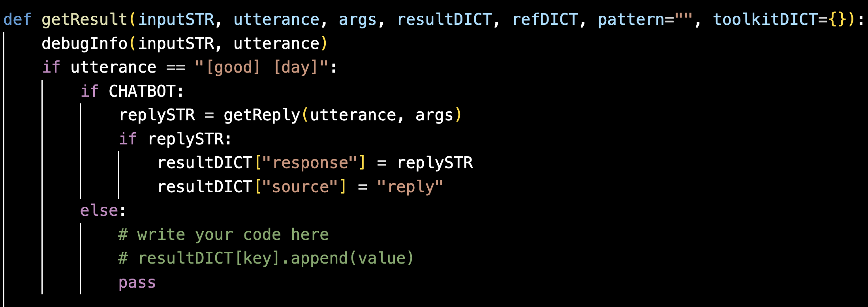The height and width of the screenshot is (307, 868).
Task: Click the getResult function name
Action: point(84,19)
